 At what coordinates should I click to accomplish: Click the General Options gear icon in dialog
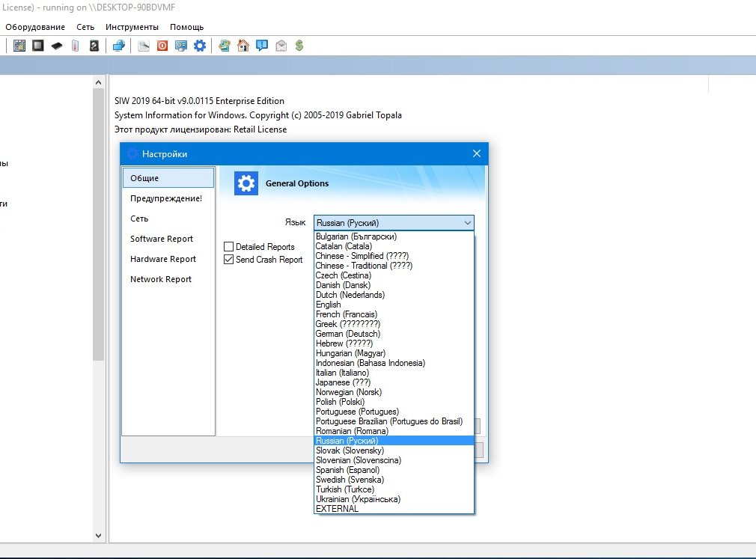[246, 183]
